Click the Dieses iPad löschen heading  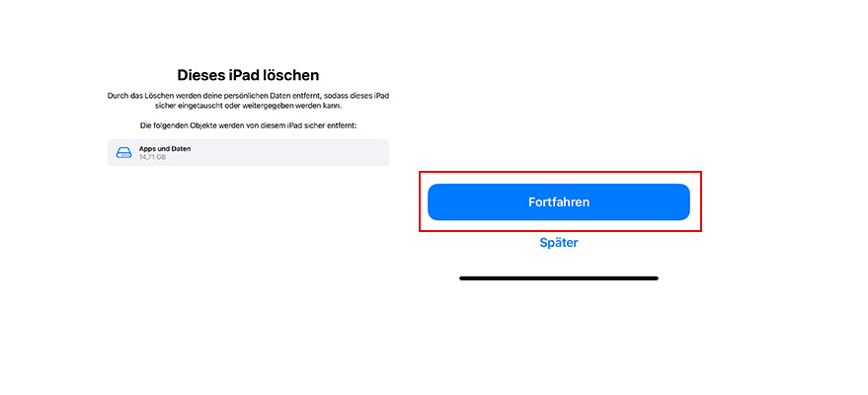point(248,75)
